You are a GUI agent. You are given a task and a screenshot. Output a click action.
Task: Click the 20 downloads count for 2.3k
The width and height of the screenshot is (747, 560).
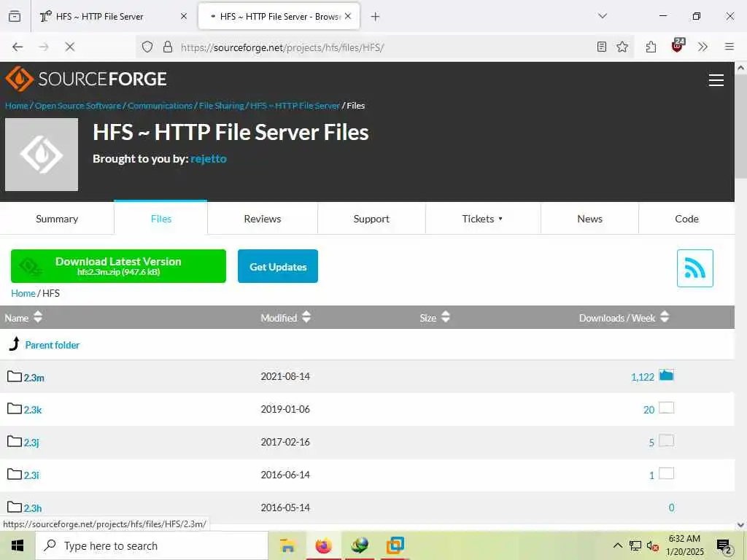[x=649, y=410]
